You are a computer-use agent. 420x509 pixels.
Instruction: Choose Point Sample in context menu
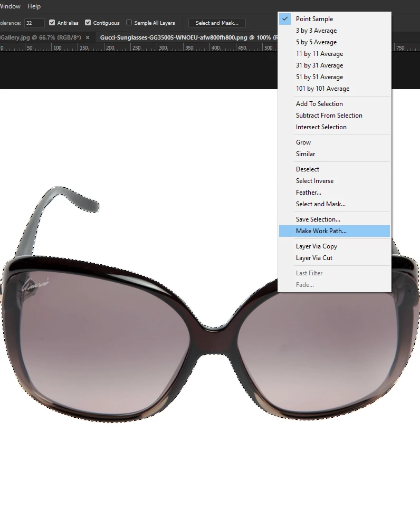[334, 19]
